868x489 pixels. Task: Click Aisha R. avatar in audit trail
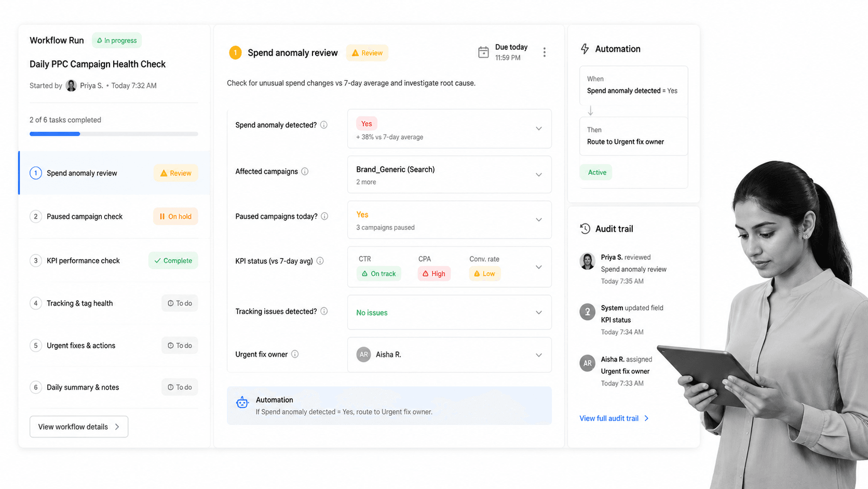pyautogui.click(x=587, y=363)
